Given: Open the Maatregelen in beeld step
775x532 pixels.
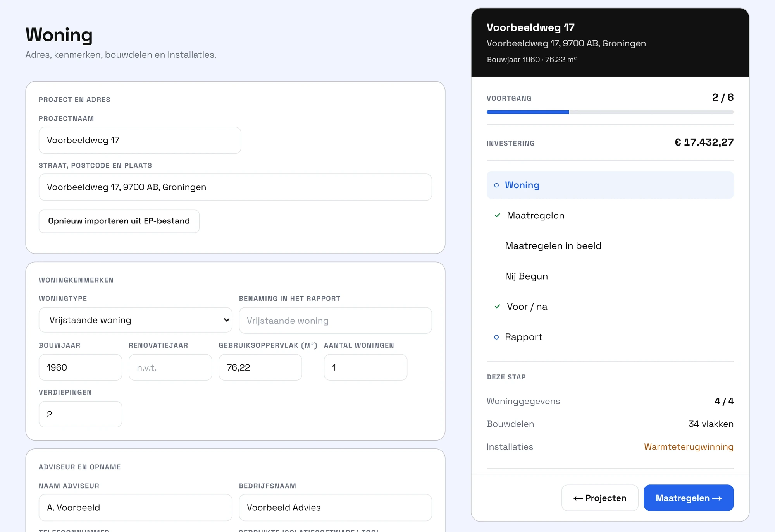Looking at the screenshot, I should [610, 246].
